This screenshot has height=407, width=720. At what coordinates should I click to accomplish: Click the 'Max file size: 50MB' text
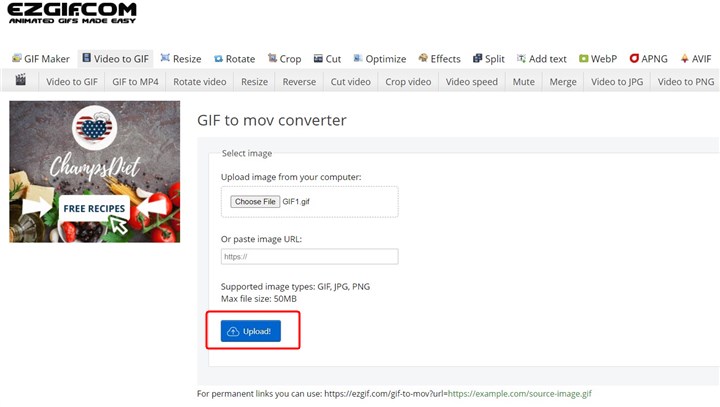coord(259,299)
